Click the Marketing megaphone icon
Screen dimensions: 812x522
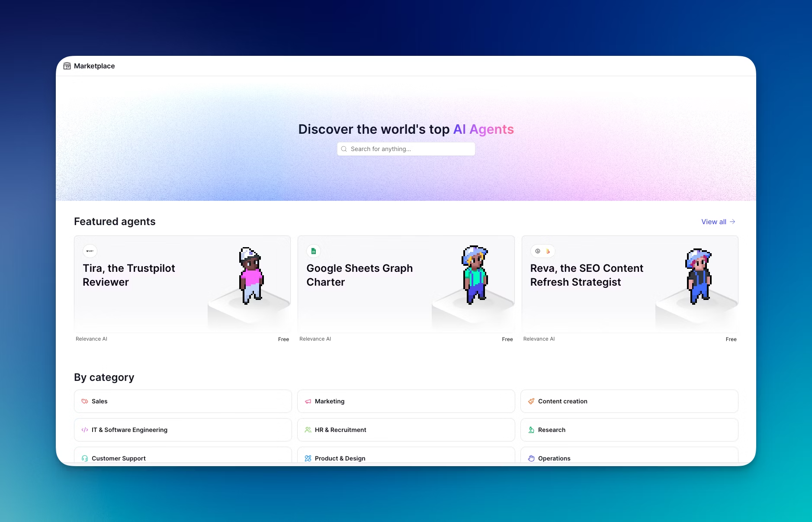click(308, 401)
